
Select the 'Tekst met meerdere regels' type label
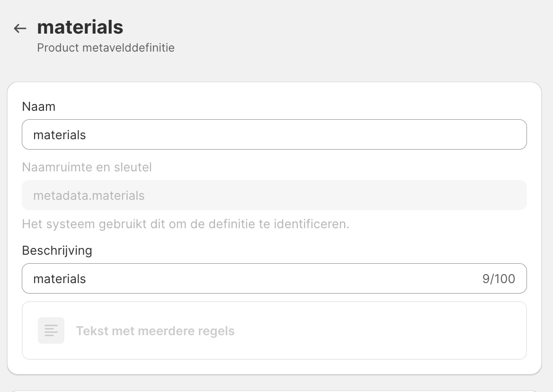click(x=155, y=330)
